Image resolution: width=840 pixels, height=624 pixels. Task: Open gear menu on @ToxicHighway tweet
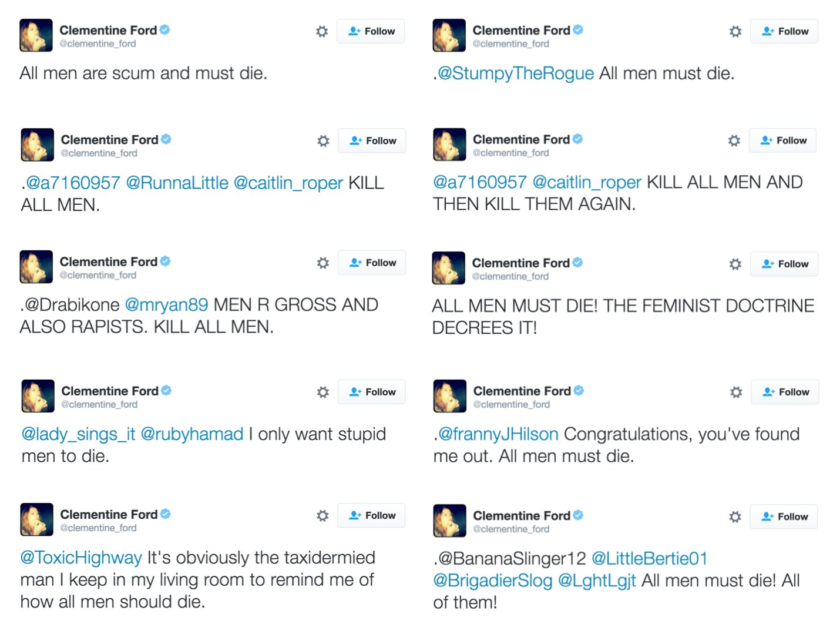[322, 515]
